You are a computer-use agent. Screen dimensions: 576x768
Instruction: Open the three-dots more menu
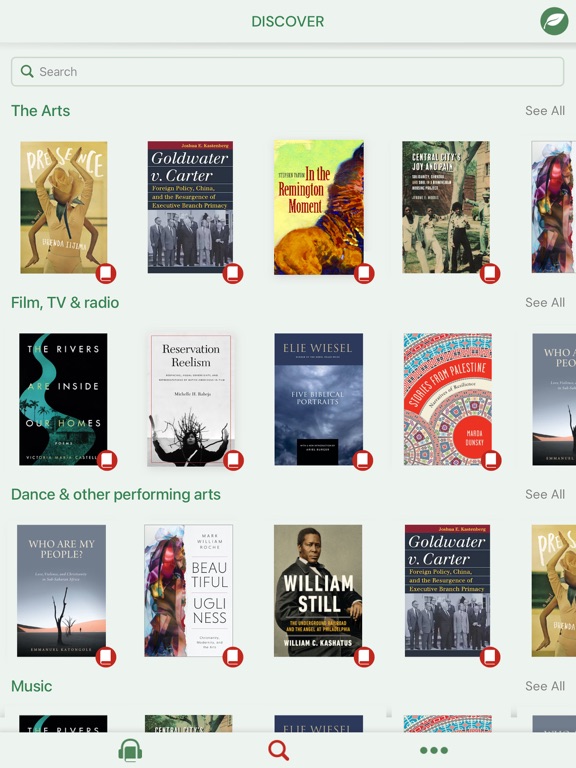(433, 750)
